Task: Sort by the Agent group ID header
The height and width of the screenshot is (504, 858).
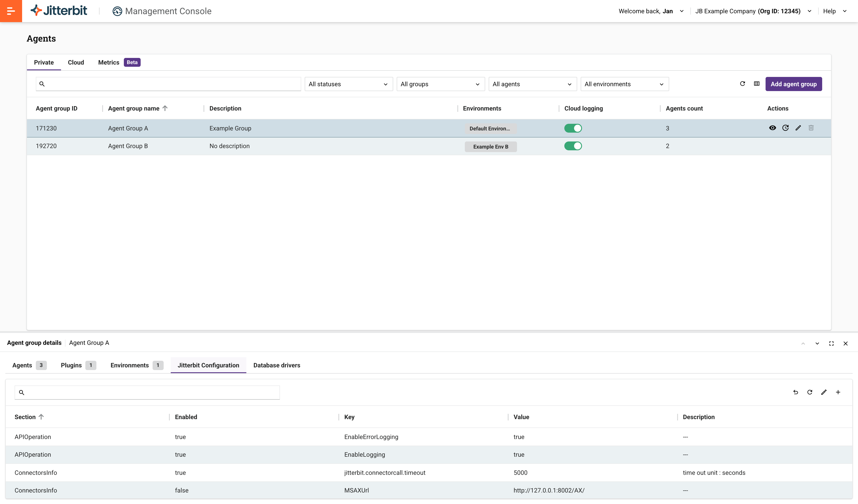Action: pyautogui.click(x=57, y=108)
